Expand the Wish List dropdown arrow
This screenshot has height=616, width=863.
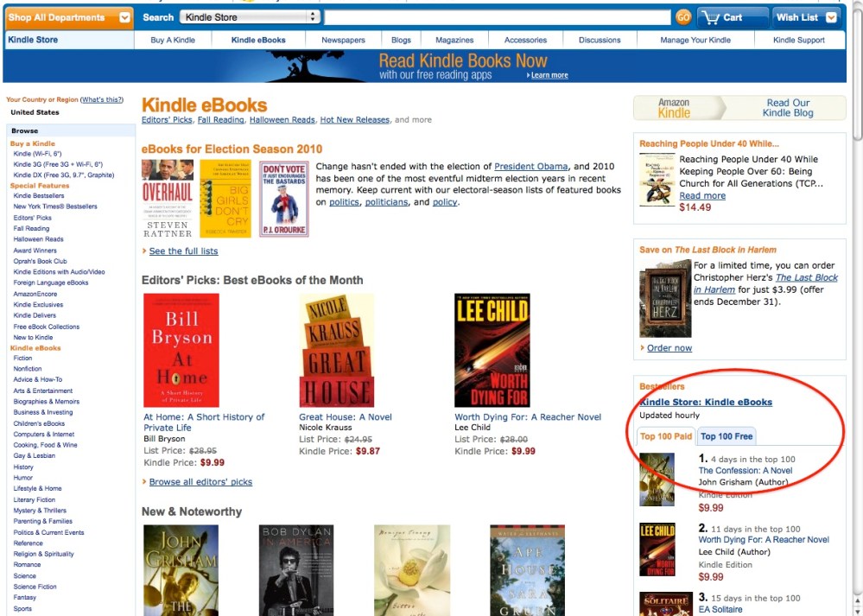point(831,17)
